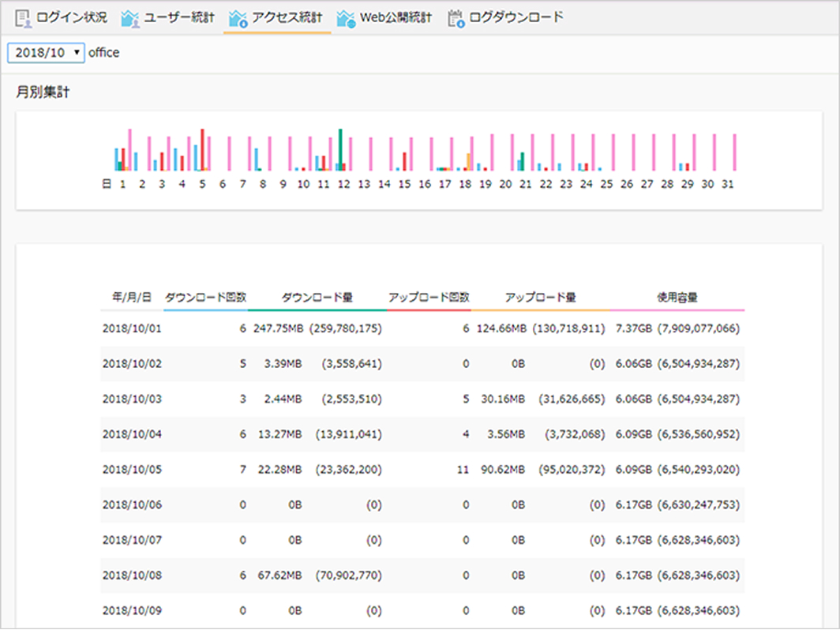The height and width of the screenshot is (630, 840).
Task: Click the 2018/10/08 row date cell
Action: (132, 575)
